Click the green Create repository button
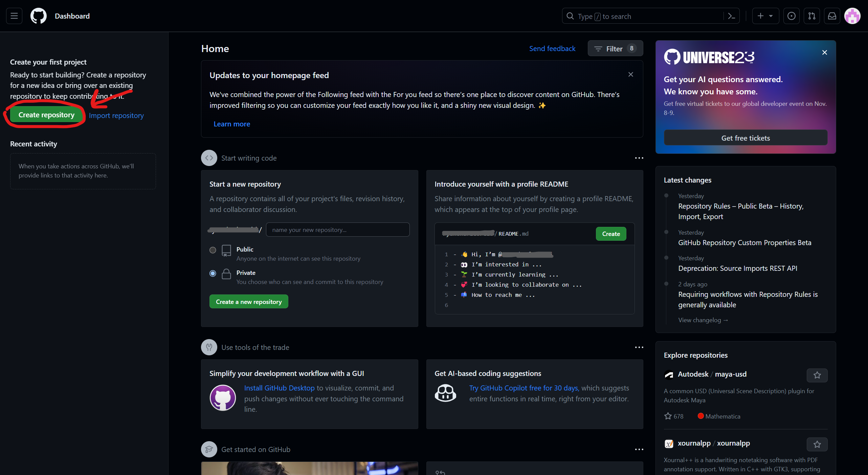Image resolution: width=868 pixels, height=475 pixels. coord(46,115)
